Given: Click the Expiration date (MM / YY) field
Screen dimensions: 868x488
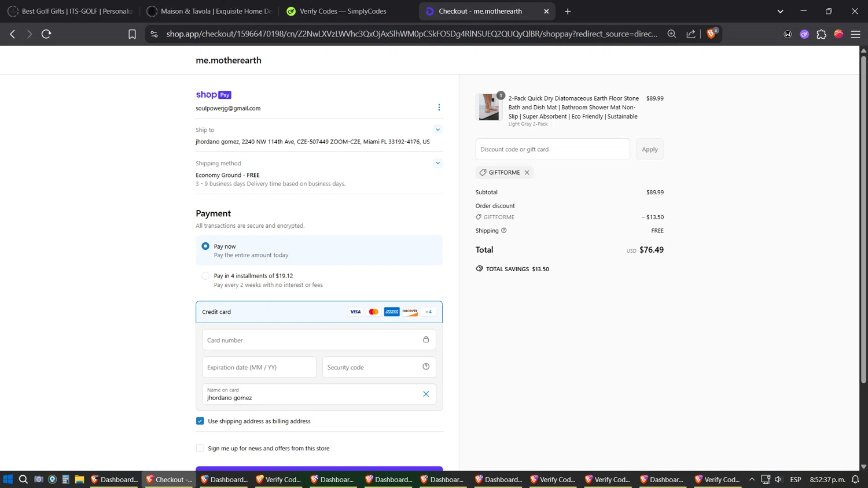Looking at the screenshot, I should point(259,367).
